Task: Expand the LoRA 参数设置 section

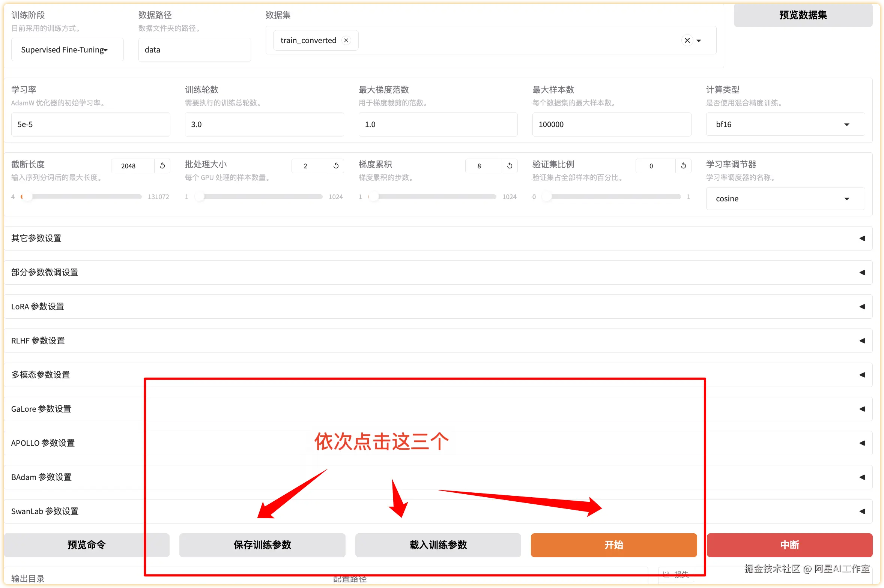Action: 862,307
